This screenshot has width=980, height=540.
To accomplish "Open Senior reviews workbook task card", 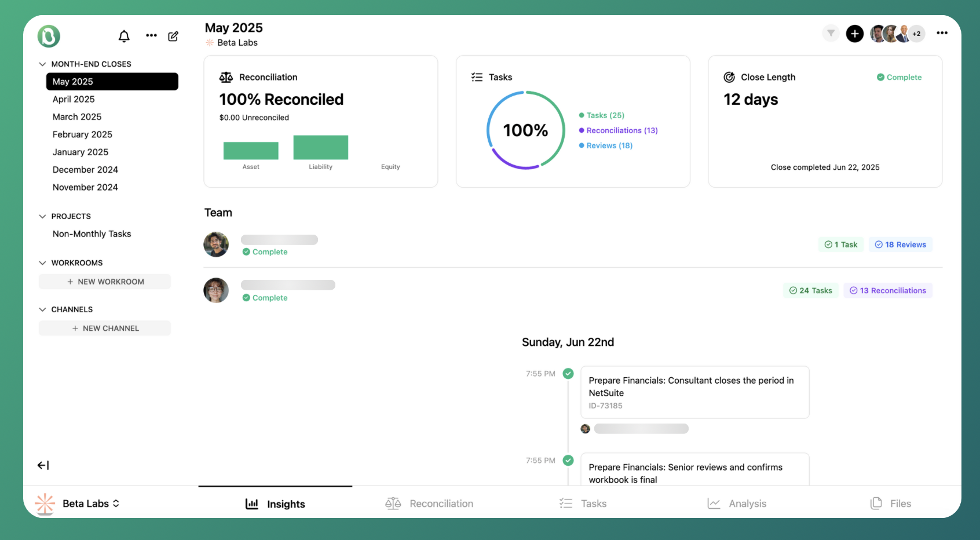I will (x=695, y=469).
